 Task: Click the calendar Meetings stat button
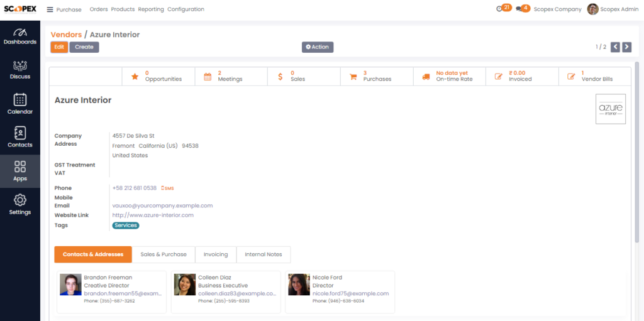(x=231, y=77)
